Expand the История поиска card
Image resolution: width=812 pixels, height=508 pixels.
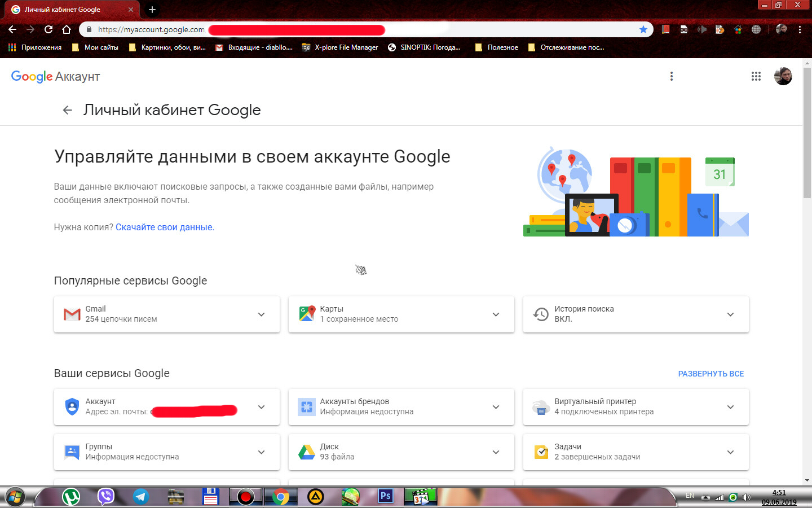pyautogui.click(x=730, y=314)
